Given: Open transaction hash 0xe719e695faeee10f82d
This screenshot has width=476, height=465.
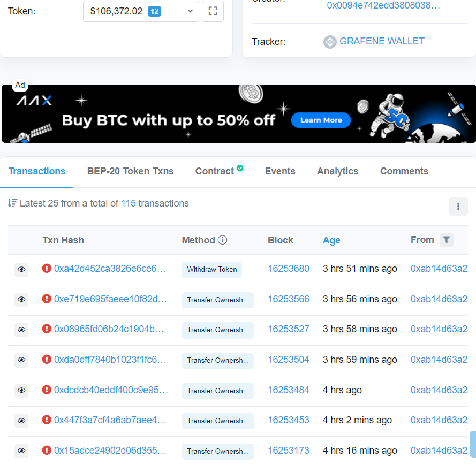Looking at the screenshot, I should pos(110,299).
